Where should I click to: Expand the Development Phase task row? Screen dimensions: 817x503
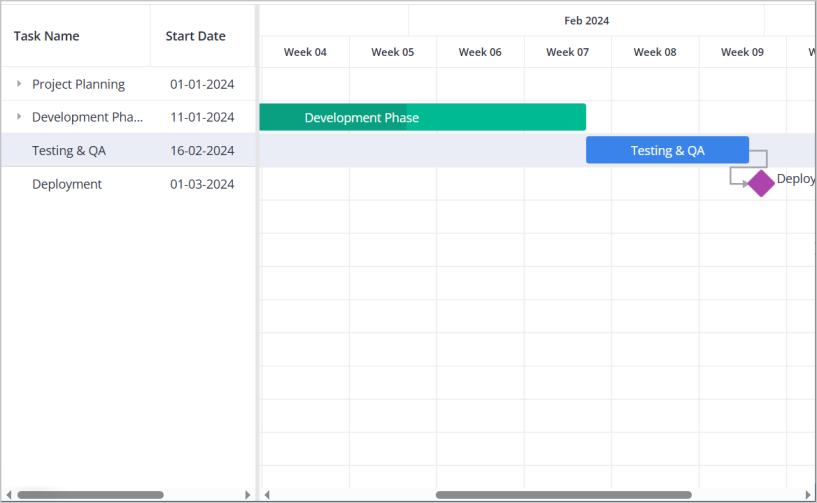pyautogui.click(x=19, y=117)
